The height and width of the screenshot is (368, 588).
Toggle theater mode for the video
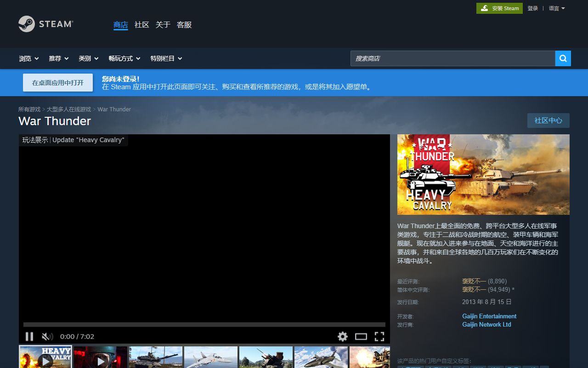(361, 336)
